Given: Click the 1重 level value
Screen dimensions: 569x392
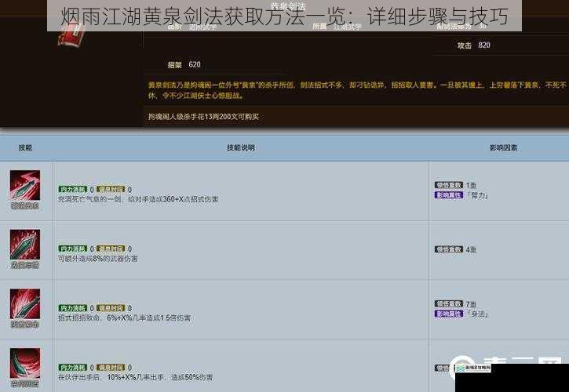Looking at the screenshot, I should [471, 185].
